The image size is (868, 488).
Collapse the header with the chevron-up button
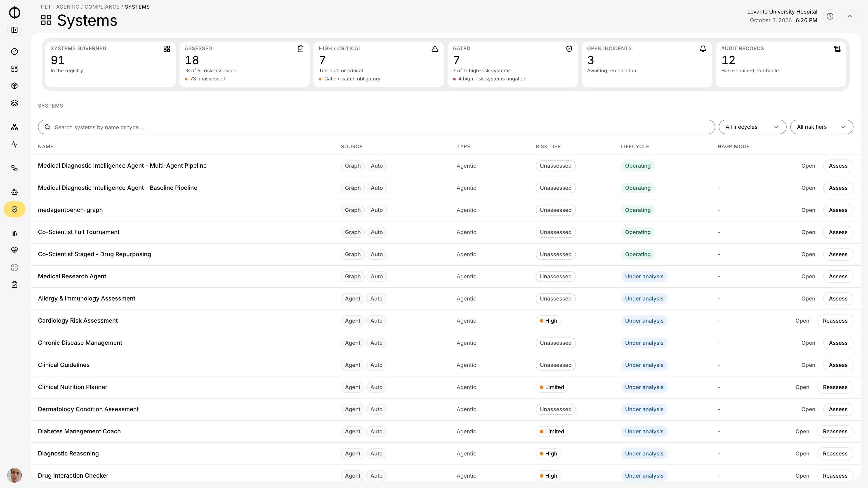pos(850,16)
